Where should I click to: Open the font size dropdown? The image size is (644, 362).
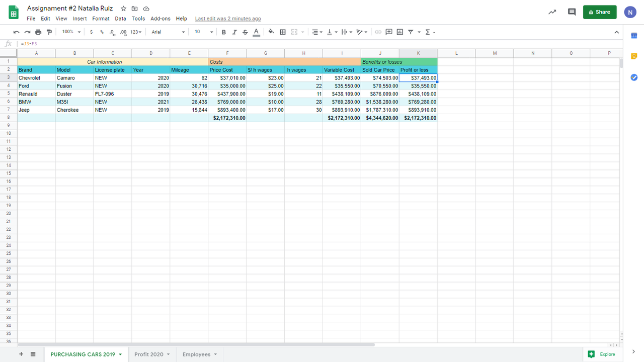204,32
